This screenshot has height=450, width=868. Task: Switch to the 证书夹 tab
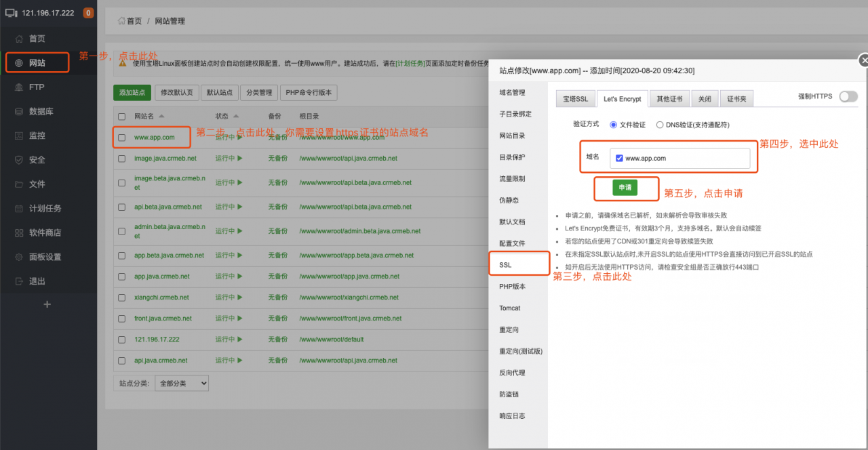pos(736,99)
